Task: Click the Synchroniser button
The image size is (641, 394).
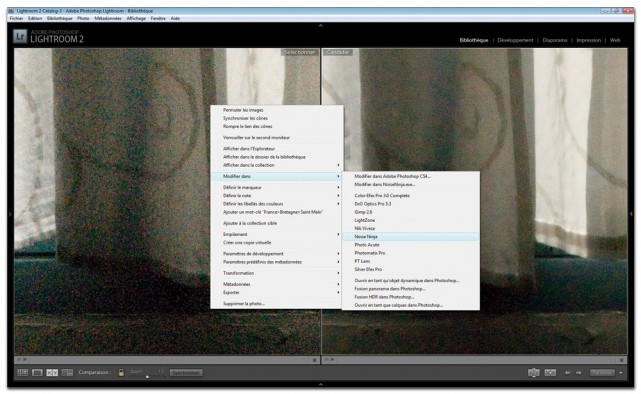Action: pyautogui.click(x=186, y=372)
